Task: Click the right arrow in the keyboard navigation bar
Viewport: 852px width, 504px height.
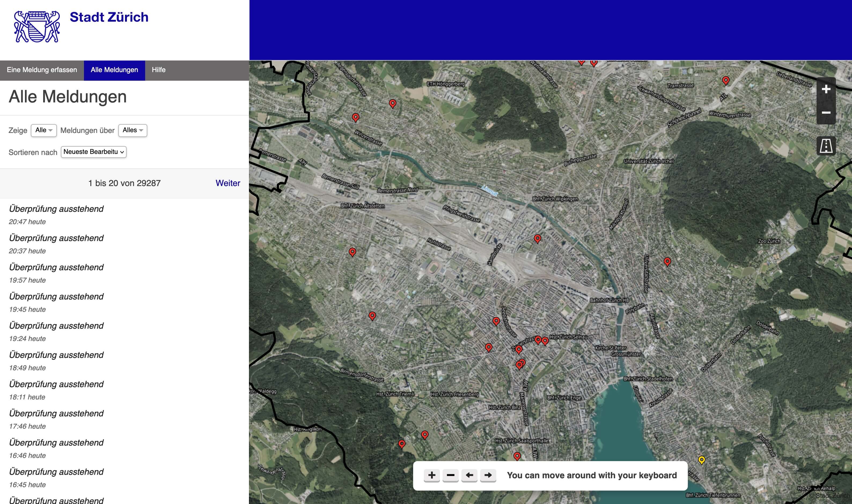Action: coord(489,476)
